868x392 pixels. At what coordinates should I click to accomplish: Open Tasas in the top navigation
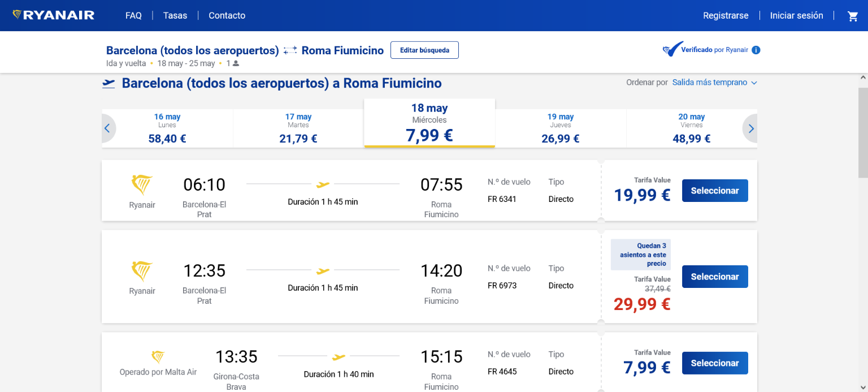pos(175,16)
